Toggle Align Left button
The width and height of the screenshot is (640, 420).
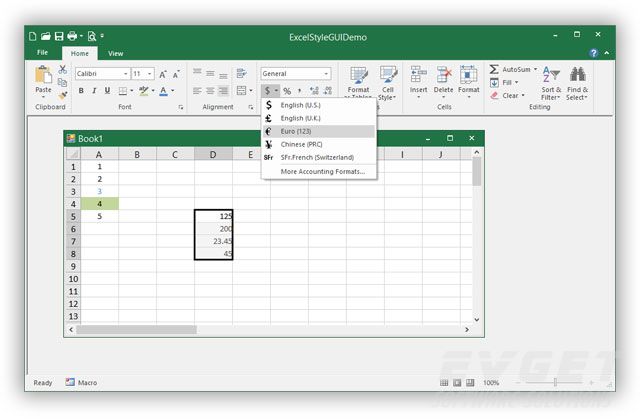pos(197,91)
